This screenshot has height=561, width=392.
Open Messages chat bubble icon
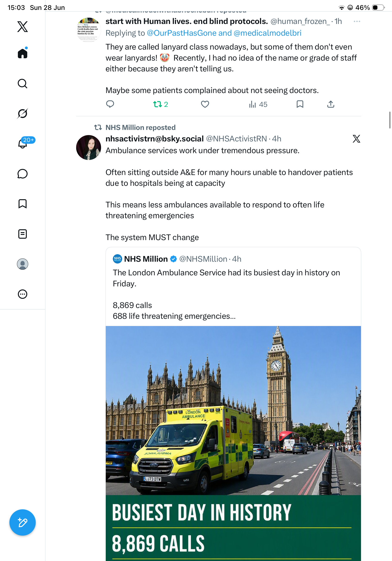pyautogui.click(x=23, y=174)
